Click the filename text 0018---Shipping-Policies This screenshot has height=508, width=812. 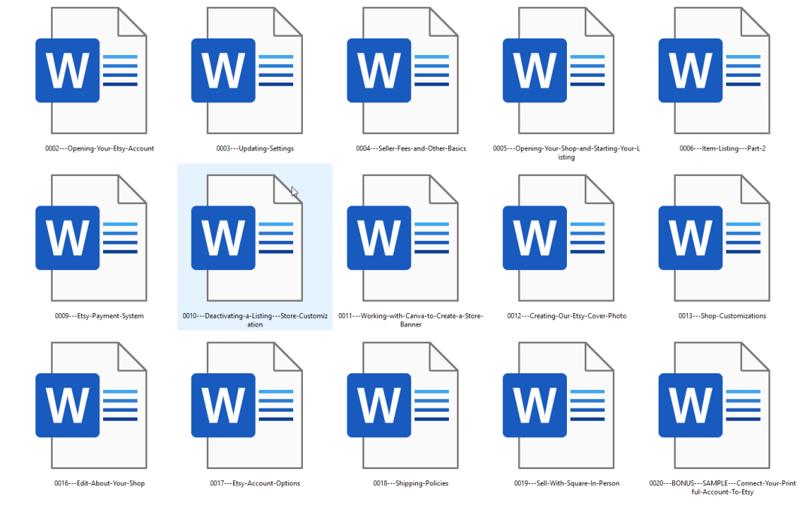coord(411,483)
